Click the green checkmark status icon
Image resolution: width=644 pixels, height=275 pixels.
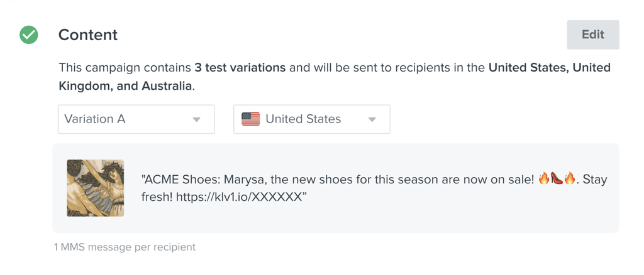click(x=29, y=35)
